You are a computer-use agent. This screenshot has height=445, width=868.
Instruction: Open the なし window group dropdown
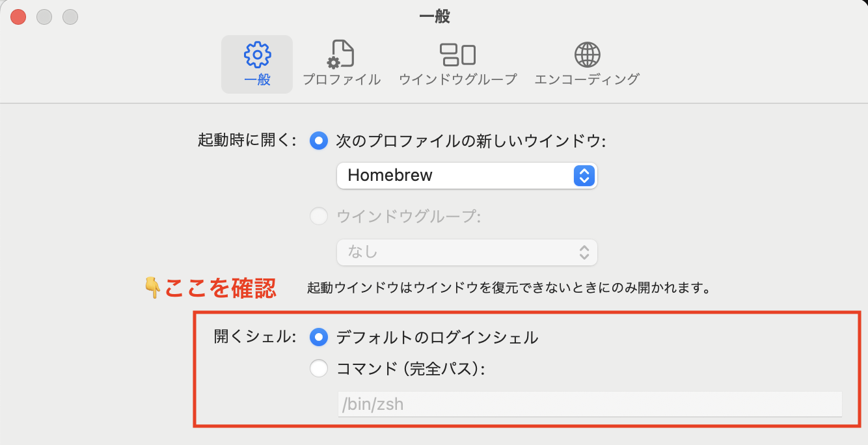(x=466, y=252)
